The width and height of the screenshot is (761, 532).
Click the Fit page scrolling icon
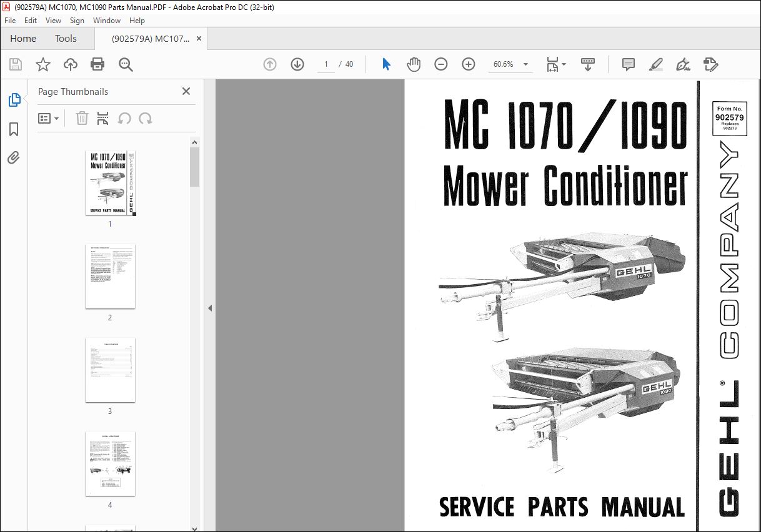[x=552, y=64]
